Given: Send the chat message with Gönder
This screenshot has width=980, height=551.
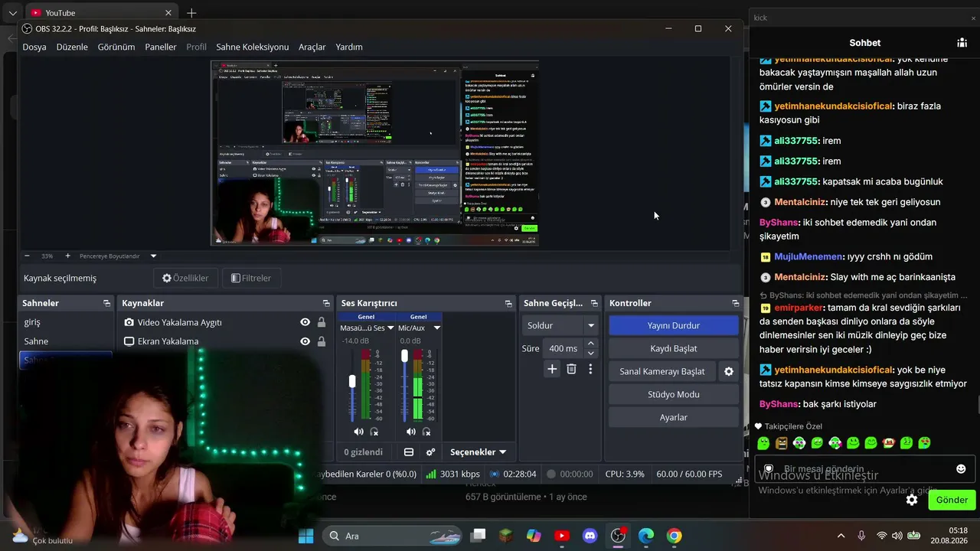Looking at the screenshot, I should click(x=952, y=500).
